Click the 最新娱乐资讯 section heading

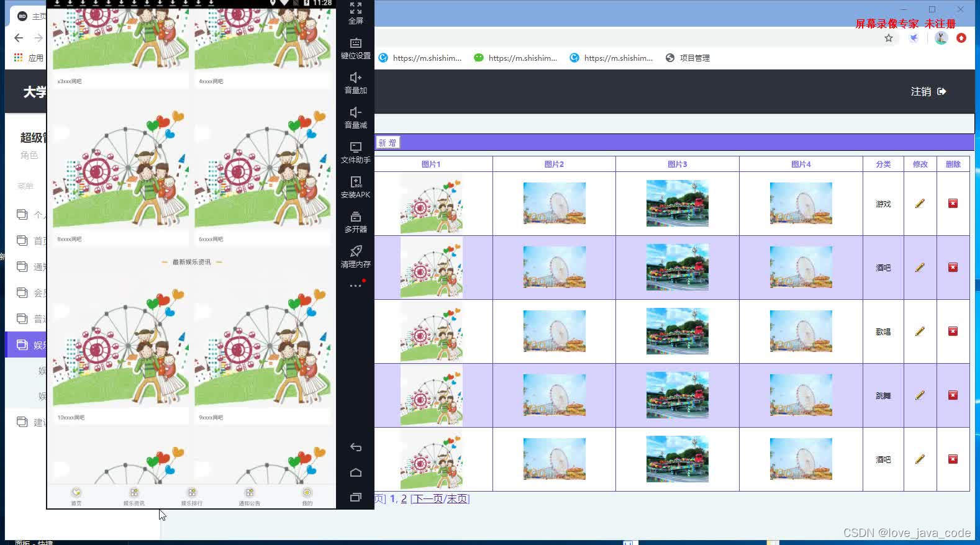coord(191,262)
